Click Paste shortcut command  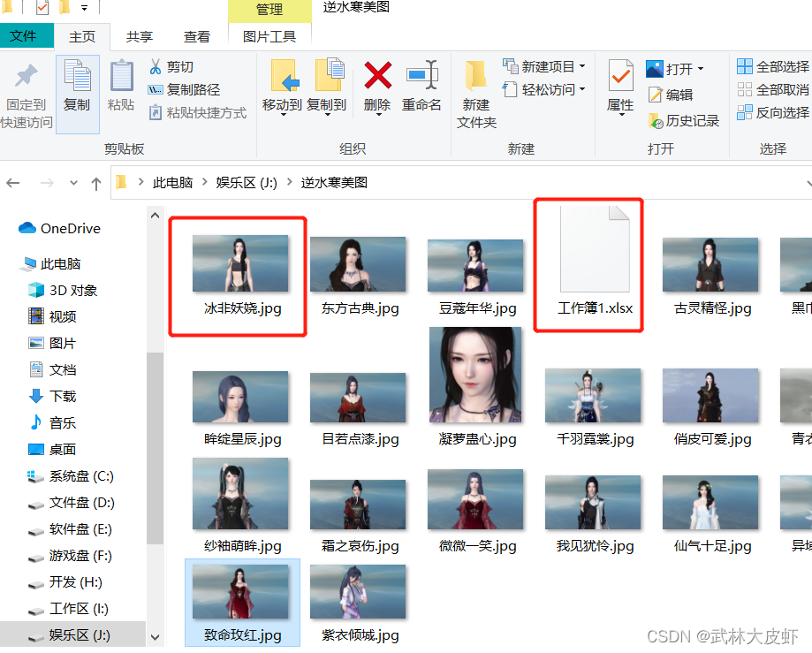(x=197, y=112)
